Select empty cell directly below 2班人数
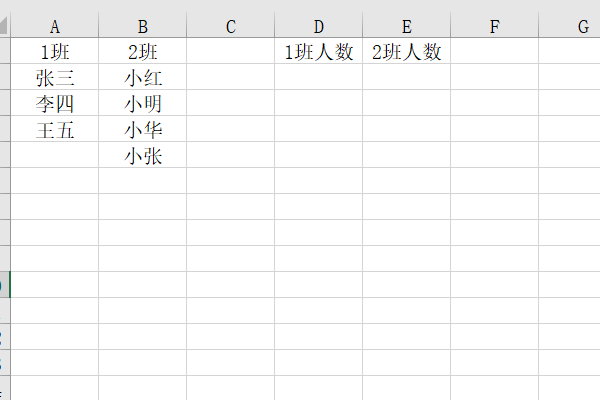The height and width of the screenshot is (400, 600). pyautogui.click(x=406, y=79)
